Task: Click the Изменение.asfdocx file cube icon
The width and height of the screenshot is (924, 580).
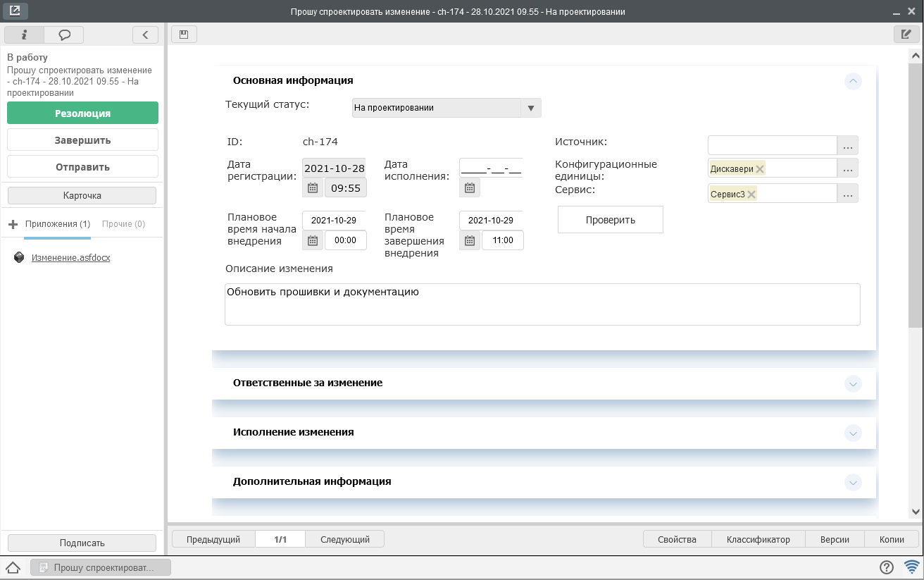Action: tap(19, 258)
